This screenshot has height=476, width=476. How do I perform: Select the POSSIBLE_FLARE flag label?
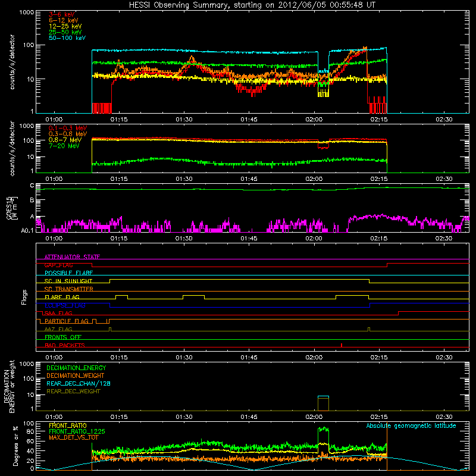click(68, 273)
